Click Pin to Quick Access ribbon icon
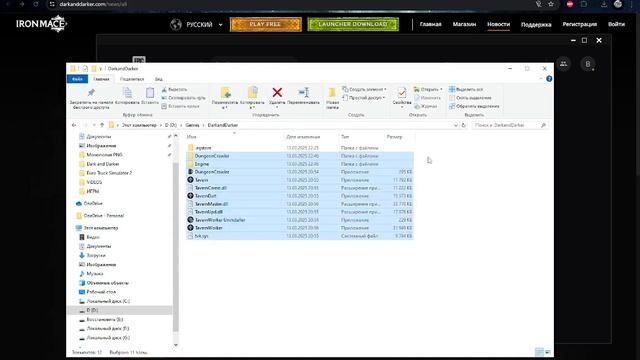Viewport: 640px width, 360px height. (x=91, y=93)
